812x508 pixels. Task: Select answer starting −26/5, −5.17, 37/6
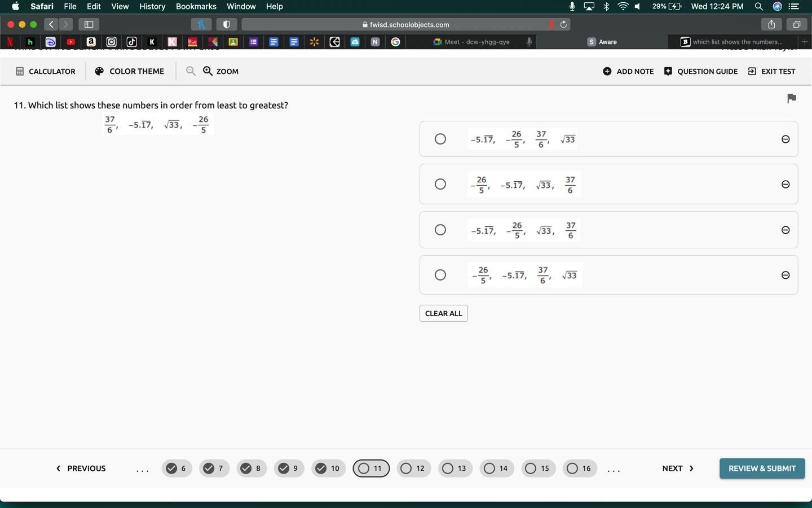(x=440, y=275)
